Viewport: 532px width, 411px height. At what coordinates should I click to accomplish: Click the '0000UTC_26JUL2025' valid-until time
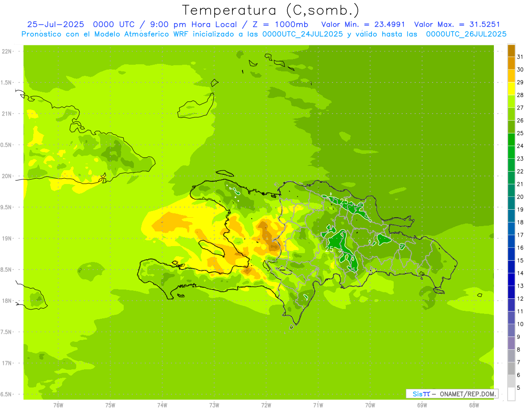click(466, 34)
